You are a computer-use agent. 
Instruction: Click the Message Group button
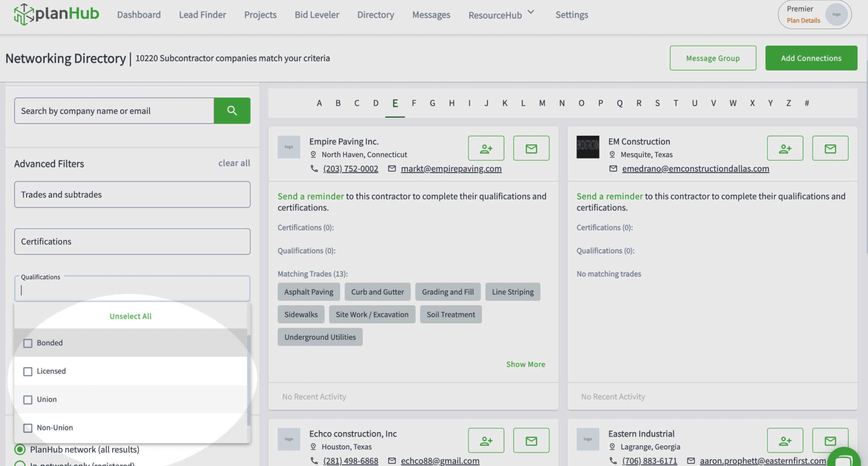pos(713,58)
